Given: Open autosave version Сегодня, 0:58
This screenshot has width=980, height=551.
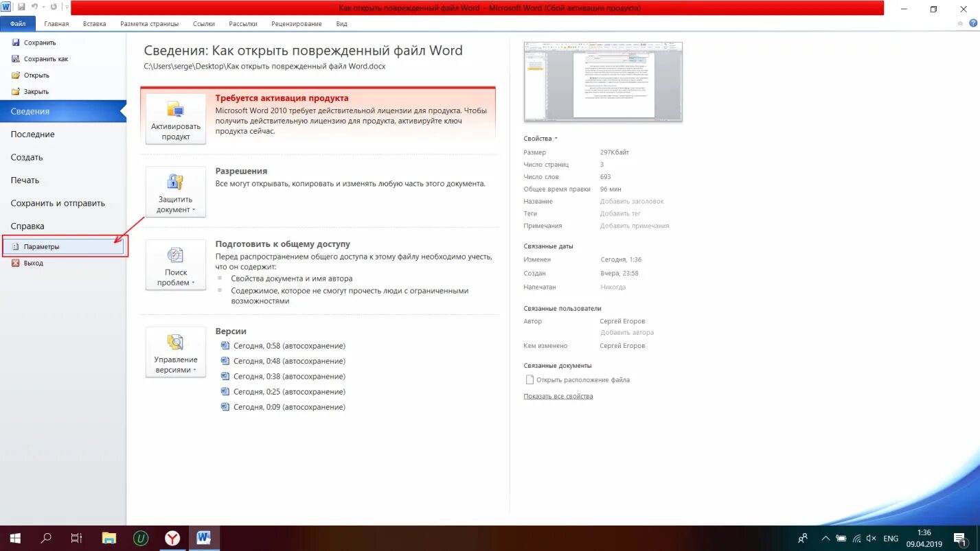Looking at the screenshot, I should pos(283,346).
